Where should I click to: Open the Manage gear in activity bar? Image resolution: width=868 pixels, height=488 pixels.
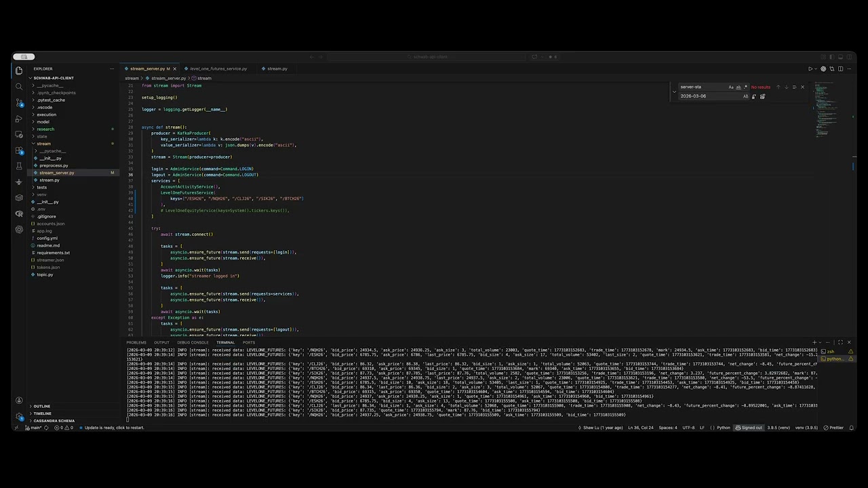click(x=19, y=416)
